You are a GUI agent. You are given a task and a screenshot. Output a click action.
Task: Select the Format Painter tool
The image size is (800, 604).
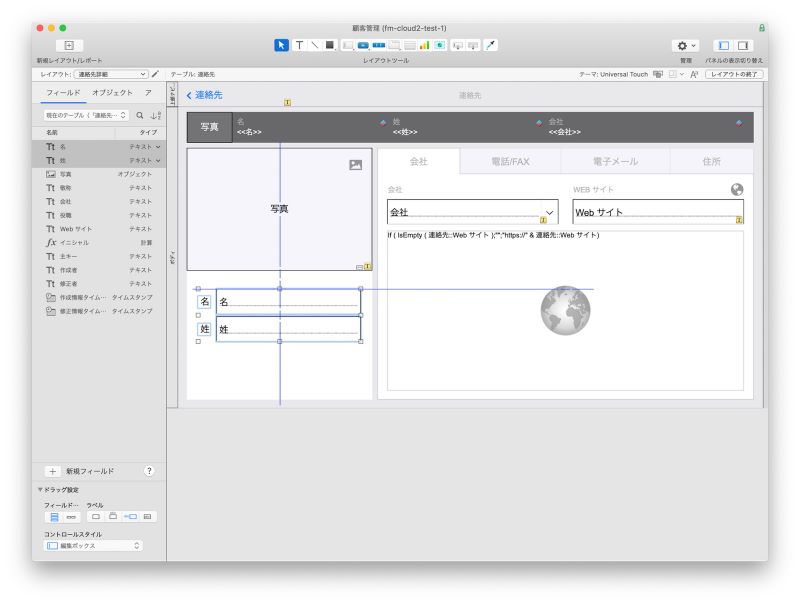(490, 45)
